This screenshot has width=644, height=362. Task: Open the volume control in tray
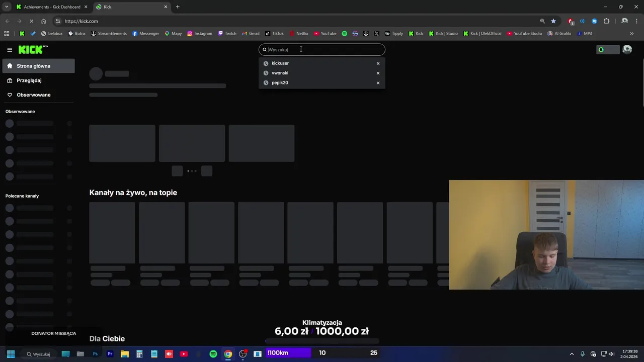[611, 354]
